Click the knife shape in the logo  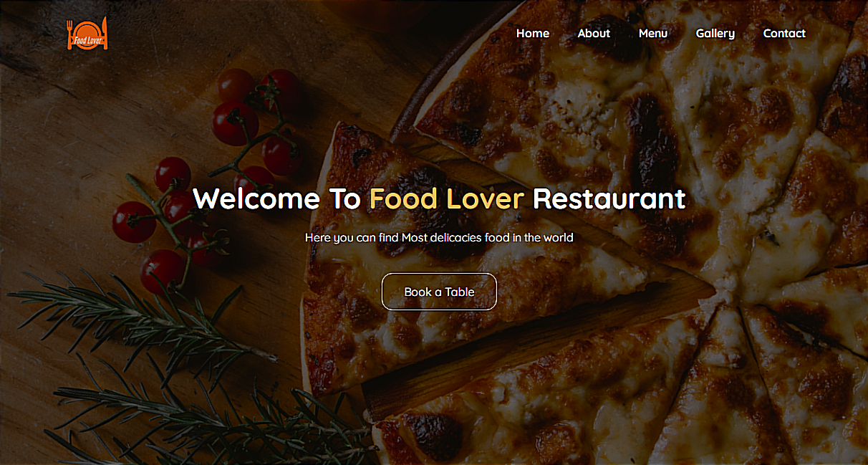click(x=105, y=33)
